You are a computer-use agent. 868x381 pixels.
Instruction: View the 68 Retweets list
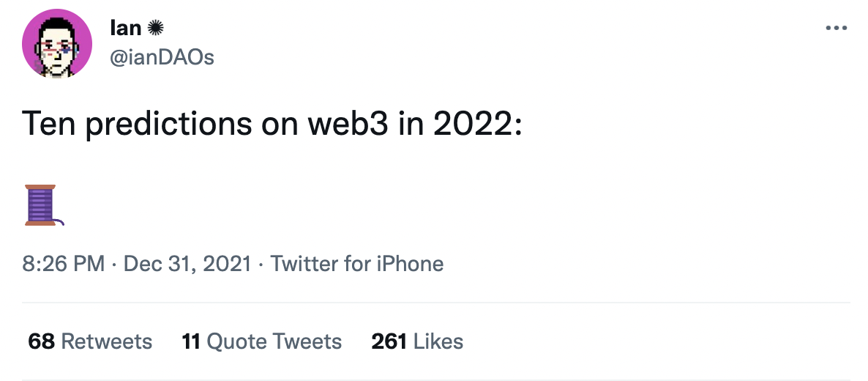90,341
